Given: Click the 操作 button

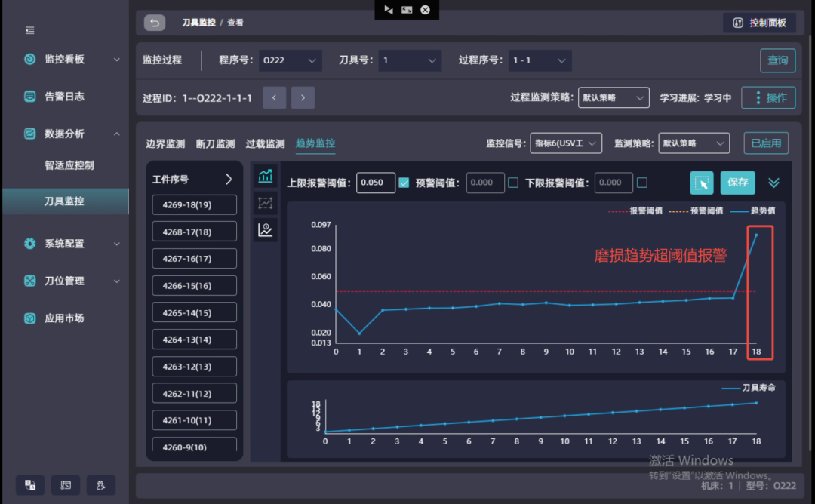Looking at the screenshot, I should click(x=768, y=97).
